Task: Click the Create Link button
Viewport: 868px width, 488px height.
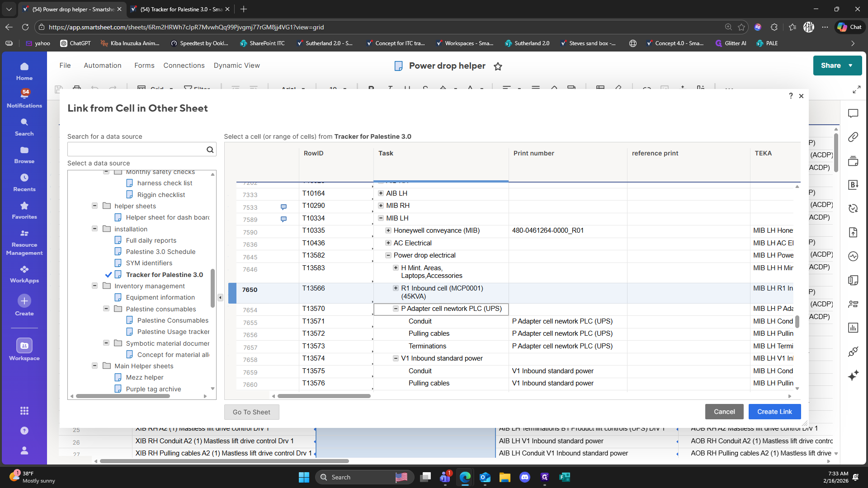Action: (774, 412)
